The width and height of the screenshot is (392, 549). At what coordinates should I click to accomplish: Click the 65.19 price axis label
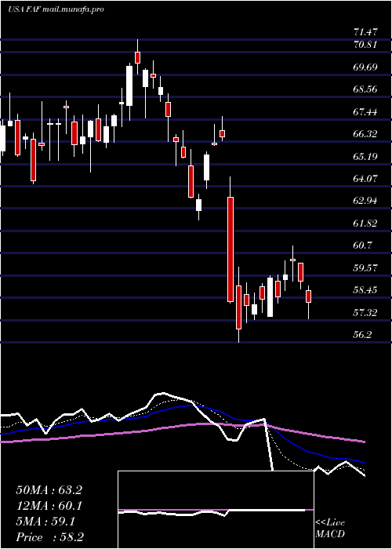(365, 157)
